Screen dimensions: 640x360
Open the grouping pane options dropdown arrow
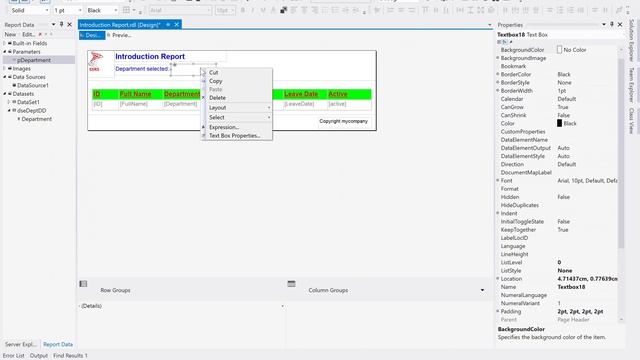click(x=482, y=290)
